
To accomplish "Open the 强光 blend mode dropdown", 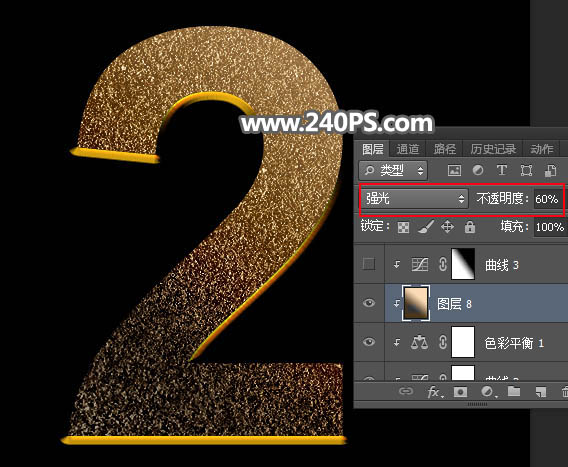I will tap(414, 199).
